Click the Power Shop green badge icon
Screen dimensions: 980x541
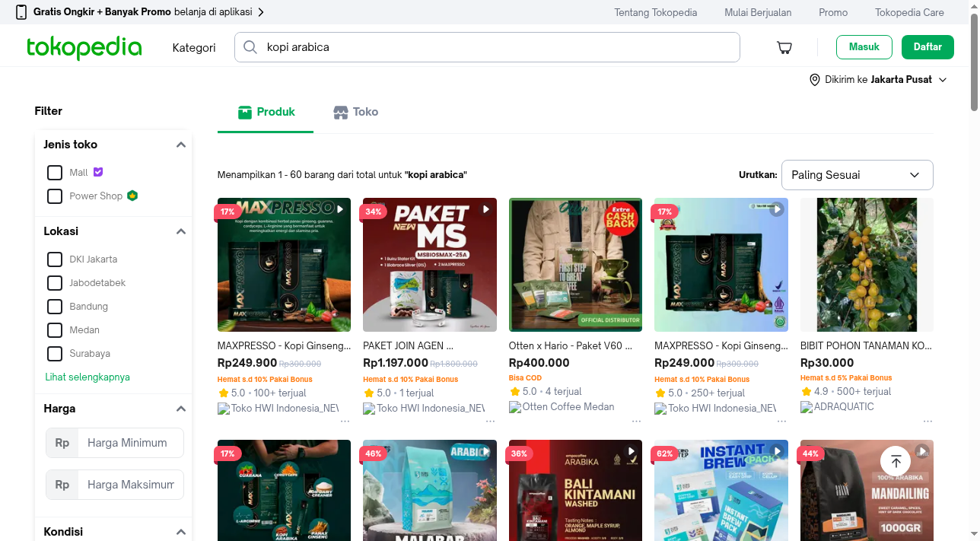coord(132,196)
